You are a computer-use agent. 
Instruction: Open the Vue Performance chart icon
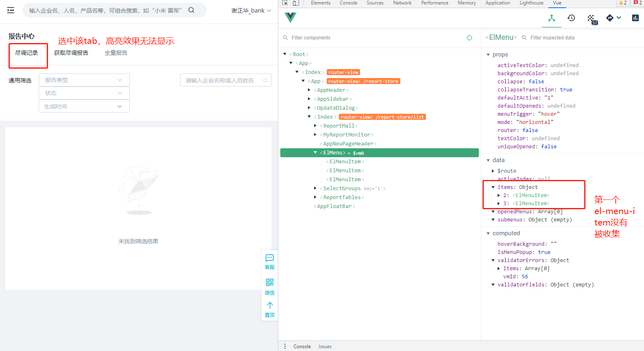pyautogui.click(x=635, y=18)
